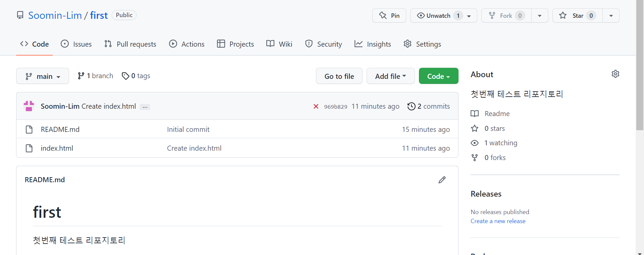Click the Fork button
644x255 pixels.
(506, 15)
